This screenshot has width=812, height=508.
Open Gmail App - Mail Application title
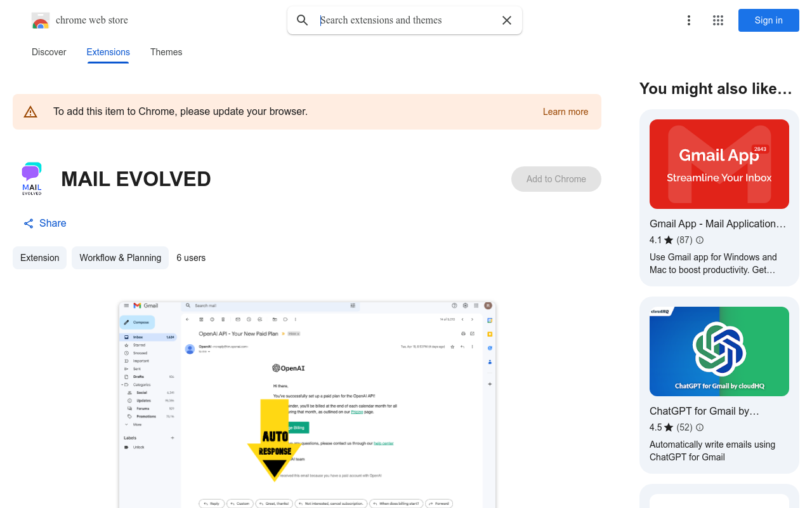pyautogui.click(x=717, y=224)
